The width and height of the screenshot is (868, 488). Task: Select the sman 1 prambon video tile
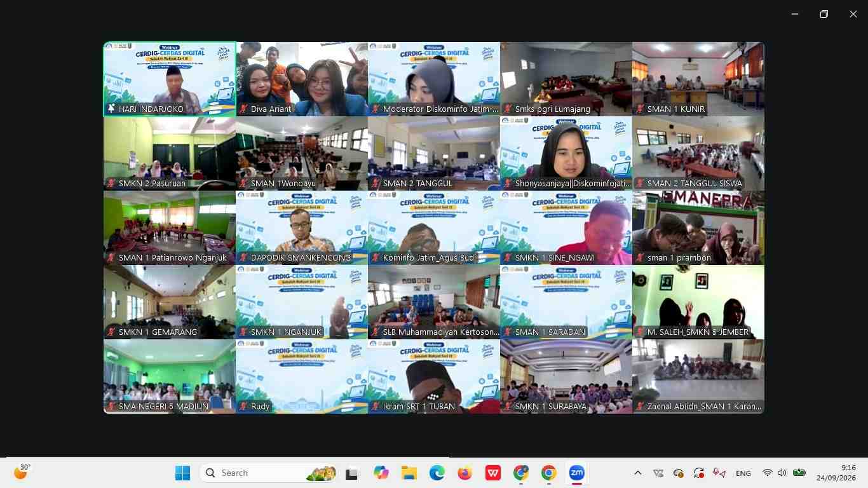tap(698, 227)
